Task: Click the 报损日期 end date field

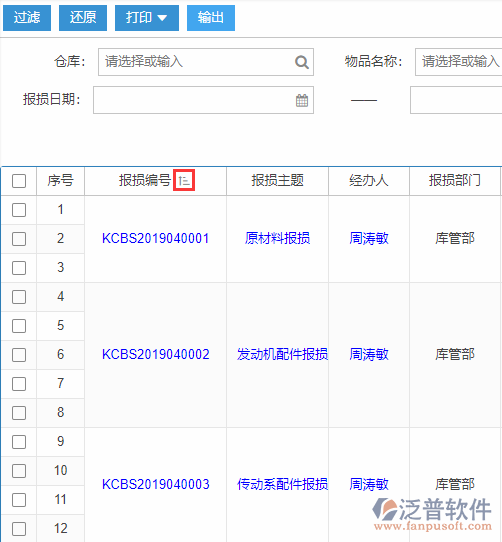Action: [x=456, y=100]
